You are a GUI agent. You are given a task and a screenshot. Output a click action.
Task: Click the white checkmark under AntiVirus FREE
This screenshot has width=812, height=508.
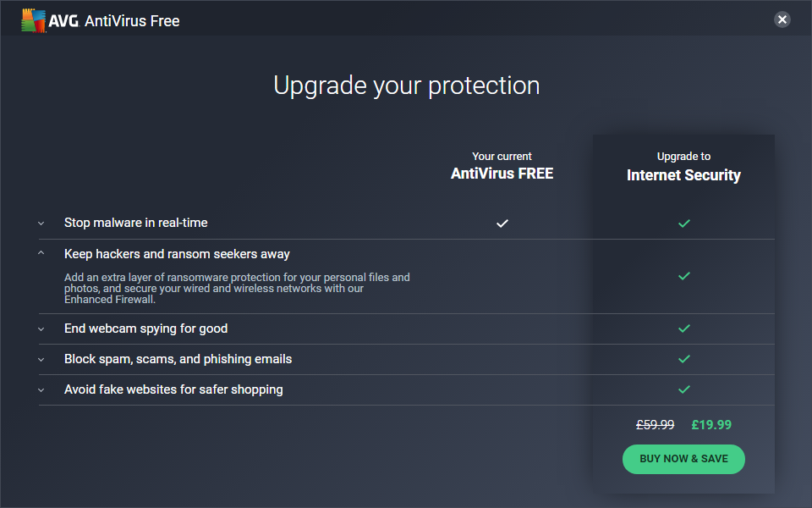502,224
